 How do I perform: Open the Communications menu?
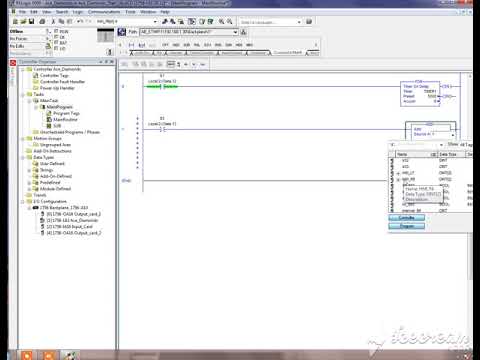coord(104,12)
